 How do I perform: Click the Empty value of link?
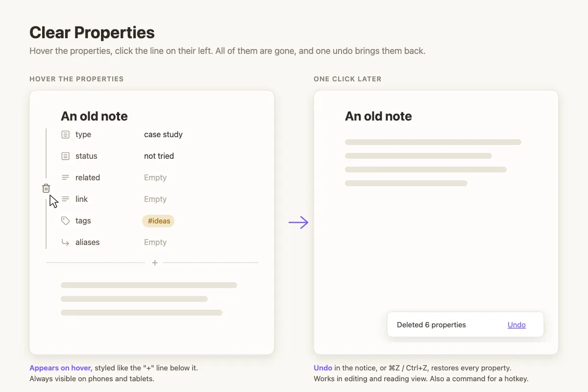[155, 199]
